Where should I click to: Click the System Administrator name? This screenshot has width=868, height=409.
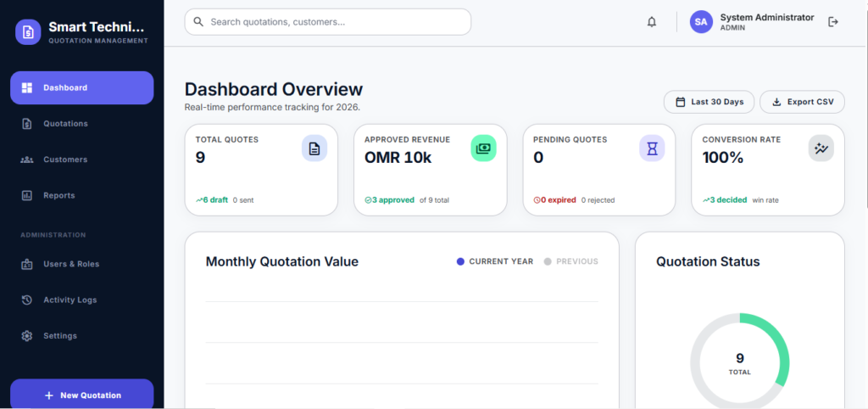(x=766, y=18)
